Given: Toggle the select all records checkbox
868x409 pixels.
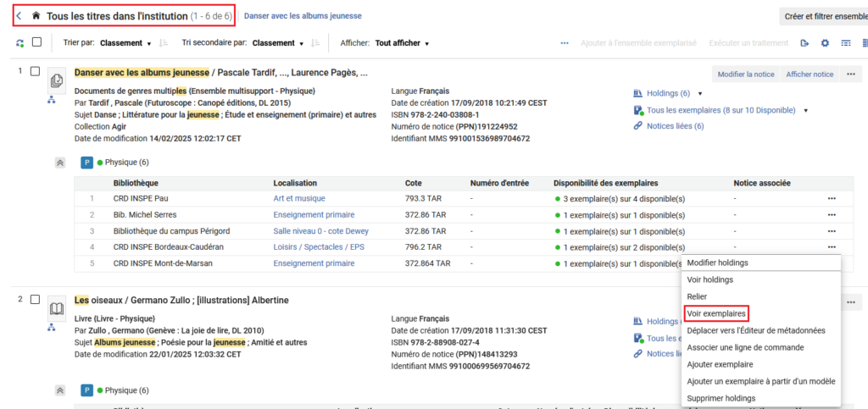Looking at the screenshot, I should click(x=36, y=43).
